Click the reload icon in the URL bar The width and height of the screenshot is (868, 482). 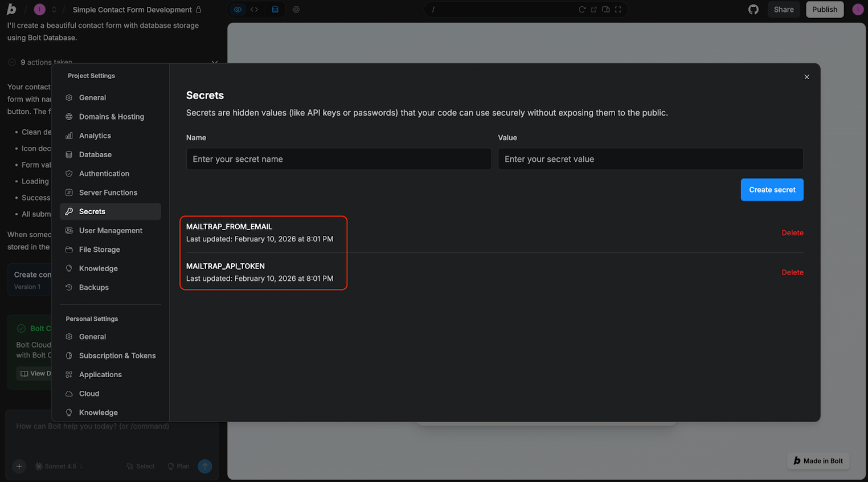[x=582, y=10]
